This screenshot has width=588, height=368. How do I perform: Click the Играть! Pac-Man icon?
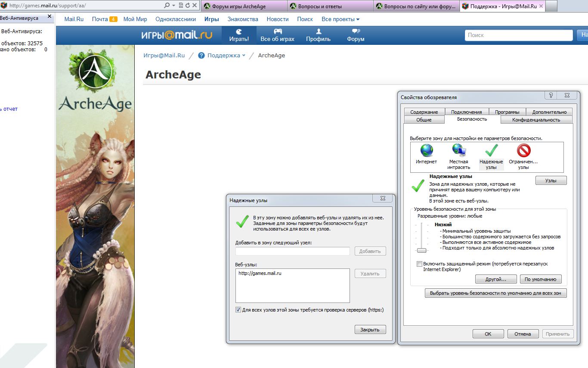pos(239,31)
